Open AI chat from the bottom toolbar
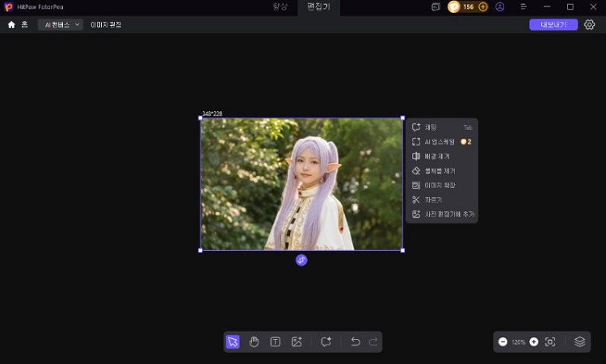 tap(326, 341)
